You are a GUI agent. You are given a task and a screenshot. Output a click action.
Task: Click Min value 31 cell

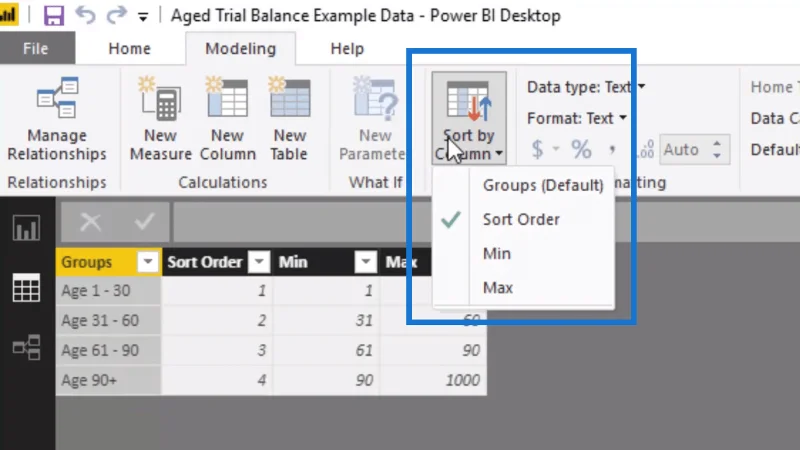point(327,320)
